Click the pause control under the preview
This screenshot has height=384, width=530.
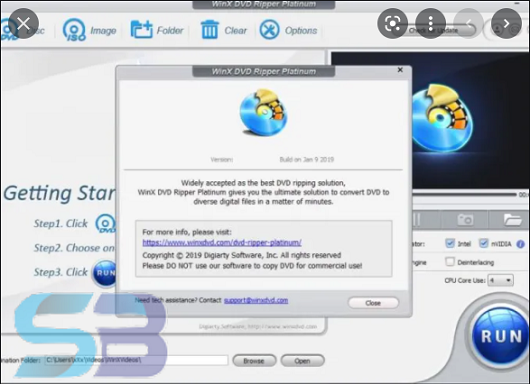point(417,220)
